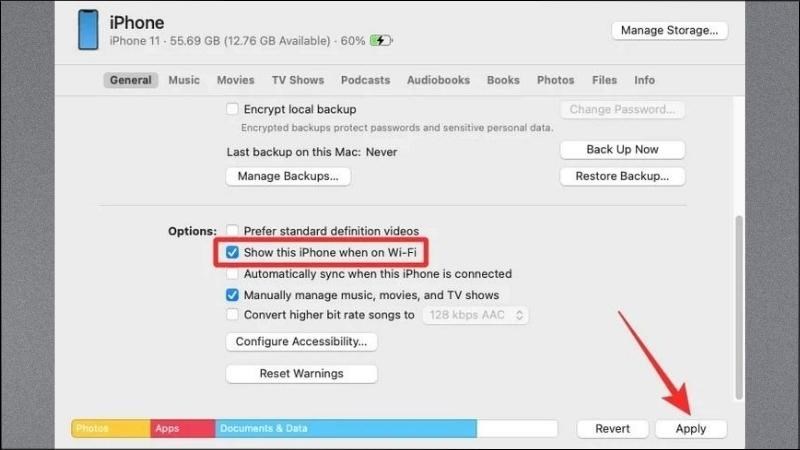
Task: Select the Files tab
Action: click(605, 80)
